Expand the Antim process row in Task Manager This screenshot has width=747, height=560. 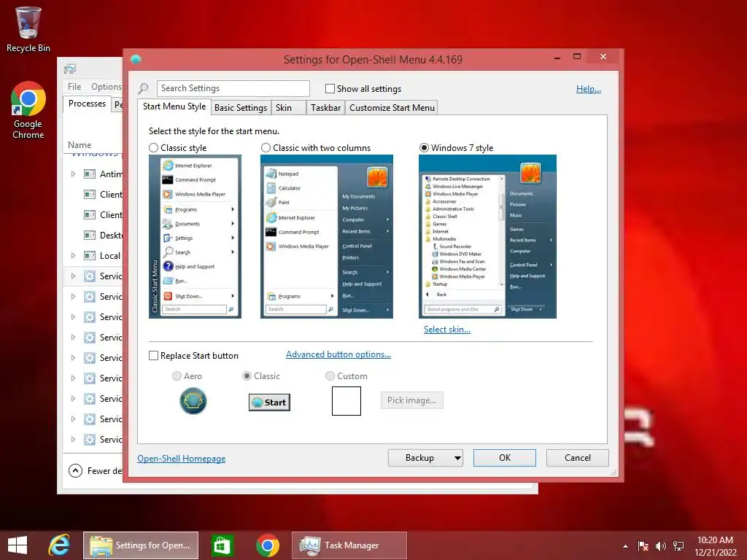[73, 174]
